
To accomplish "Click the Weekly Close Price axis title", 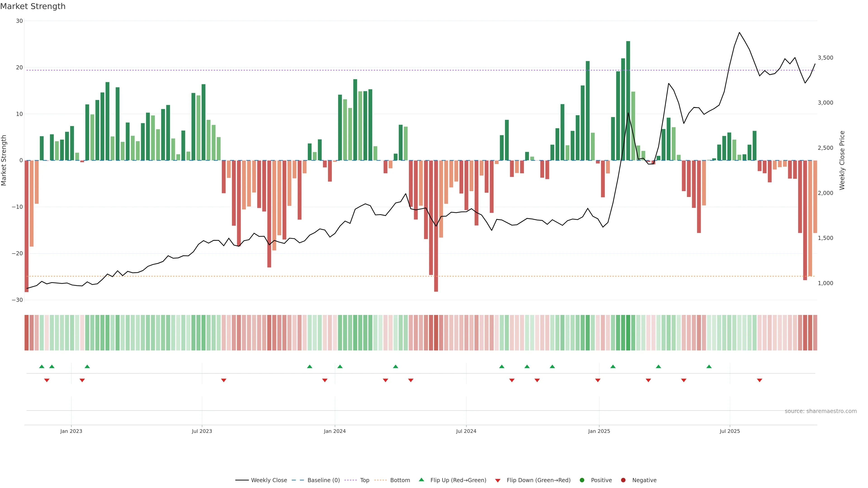I will 842,160.
